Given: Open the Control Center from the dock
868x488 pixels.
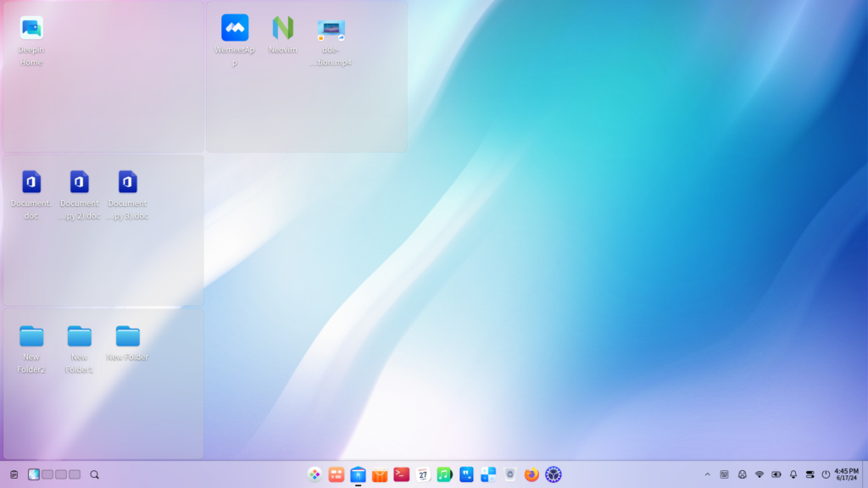Looking at the screenshot, I should coord(554,475).
